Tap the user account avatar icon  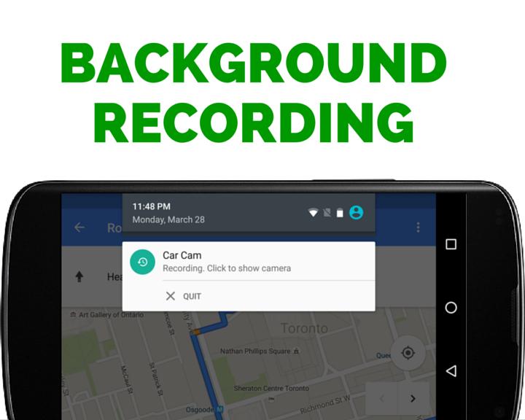tap(356, 213)
